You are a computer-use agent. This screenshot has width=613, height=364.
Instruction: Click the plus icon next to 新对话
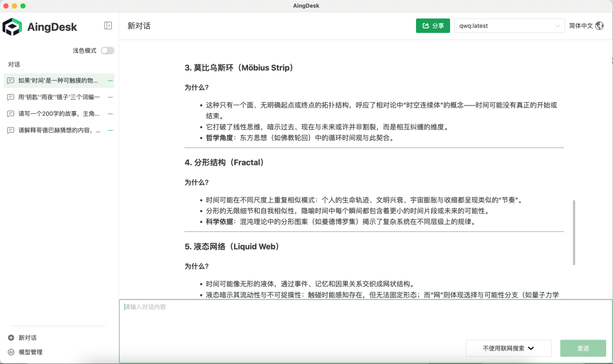tap(11, 338)
